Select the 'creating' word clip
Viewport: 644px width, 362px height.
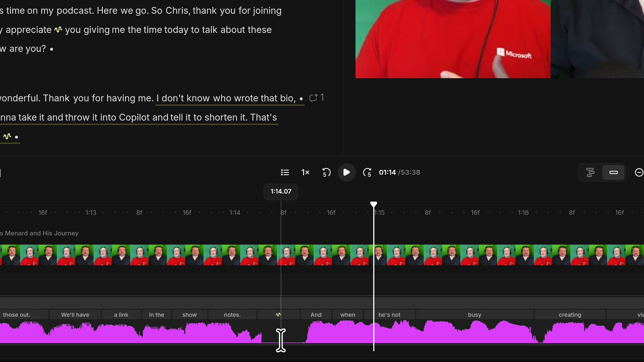[570, 315]
